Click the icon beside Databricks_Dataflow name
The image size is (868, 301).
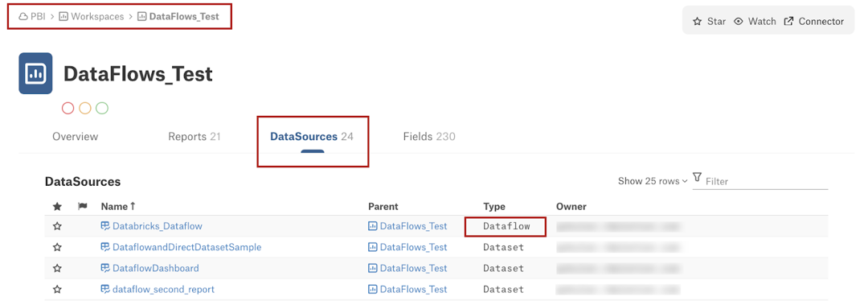(105, 225)
